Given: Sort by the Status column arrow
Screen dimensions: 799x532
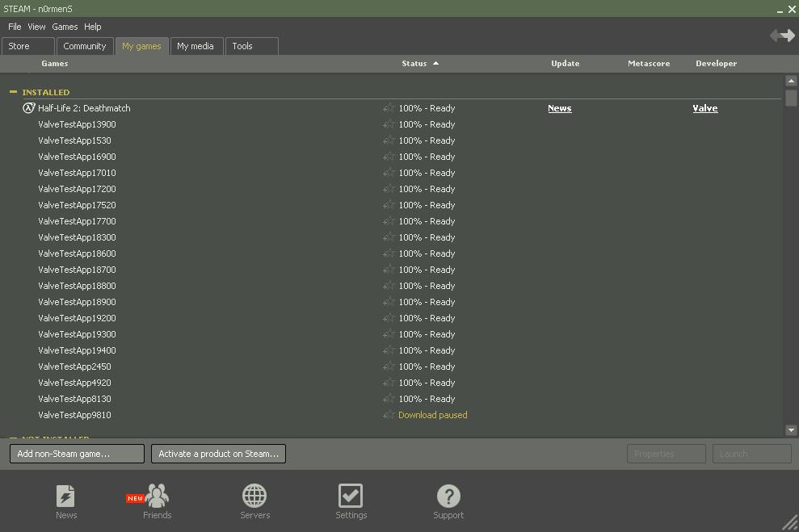Looking at the screenshot, I should (x=435, y=64).
